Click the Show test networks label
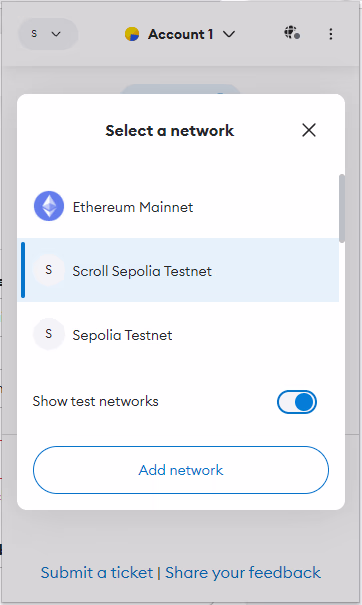 (95, 401)
